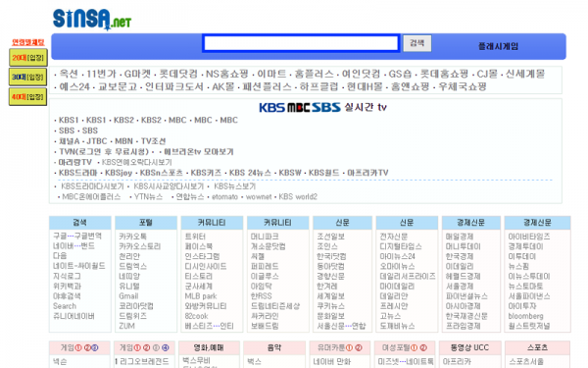The image size is (588, 368).
Task: Open the 현대H몰 link
Action: [x=365, y=86]
